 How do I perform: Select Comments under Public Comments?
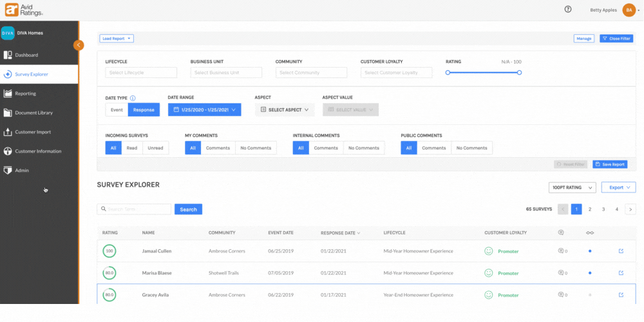(x=433, y=148)
